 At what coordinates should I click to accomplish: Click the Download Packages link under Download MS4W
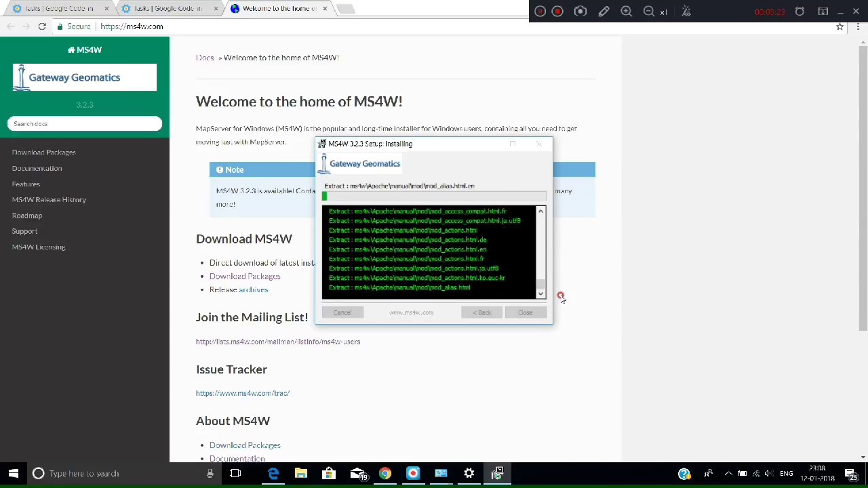245,276
